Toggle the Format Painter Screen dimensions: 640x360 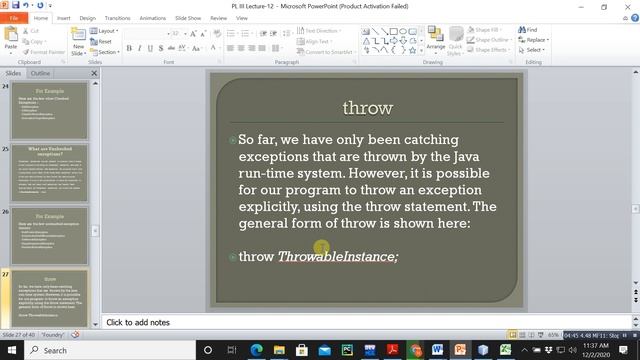coord(44,52)
